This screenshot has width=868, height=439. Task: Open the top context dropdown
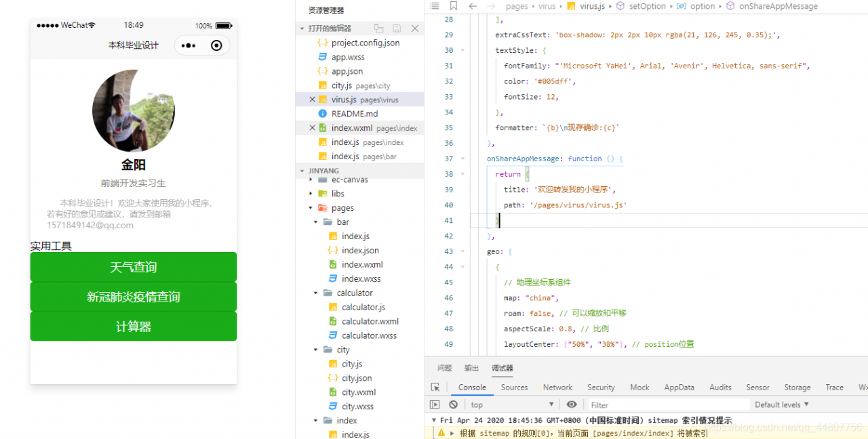512,404
